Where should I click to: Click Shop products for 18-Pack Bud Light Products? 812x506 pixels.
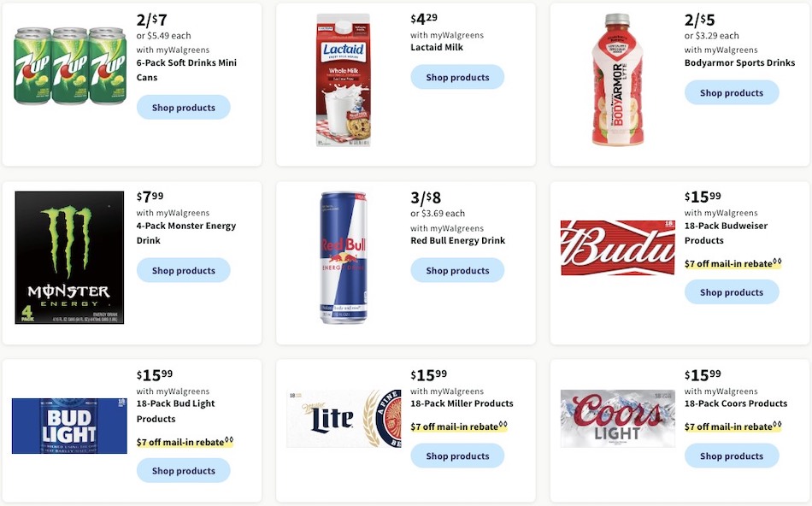[183, 470]
